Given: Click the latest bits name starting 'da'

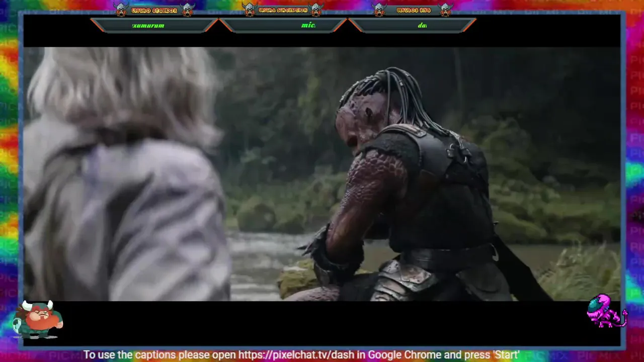Looking at the screenshot, I should [x=422, y=26].
